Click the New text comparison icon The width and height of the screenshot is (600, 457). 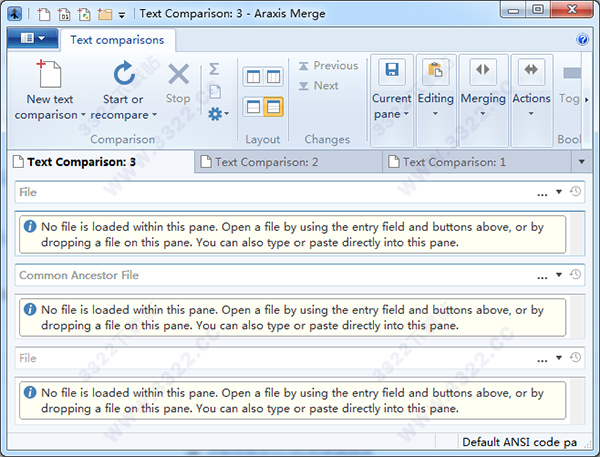pos(49,74)
